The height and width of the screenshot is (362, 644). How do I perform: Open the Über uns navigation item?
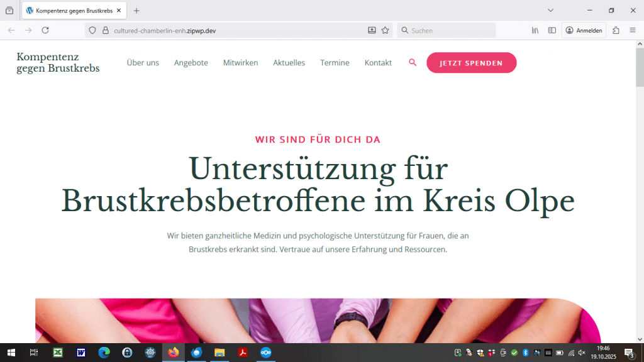(x=143, y=63)
